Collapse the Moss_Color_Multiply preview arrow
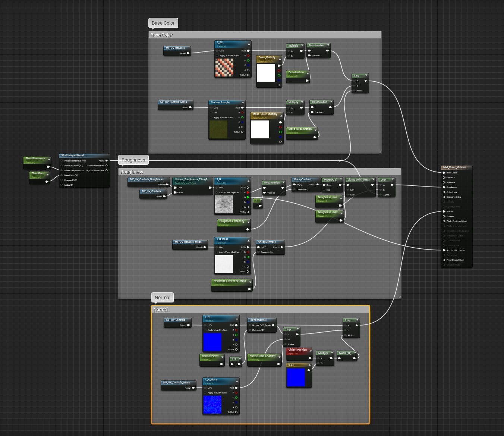This screenshot has width=504, height=436. 281,116
